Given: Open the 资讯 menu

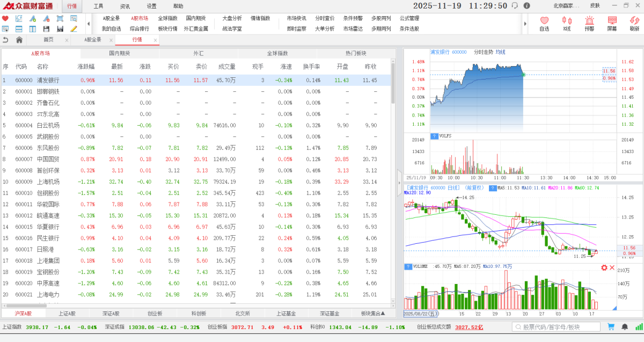Looking at the screenshot, I should tap(125, 6).
